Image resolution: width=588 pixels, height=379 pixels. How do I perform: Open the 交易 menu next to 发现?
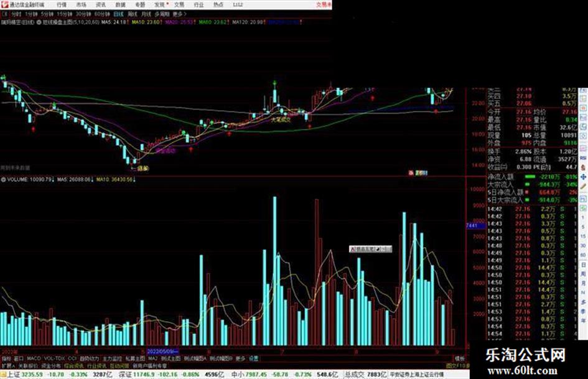pyautogui.click(x=179, y=4)
